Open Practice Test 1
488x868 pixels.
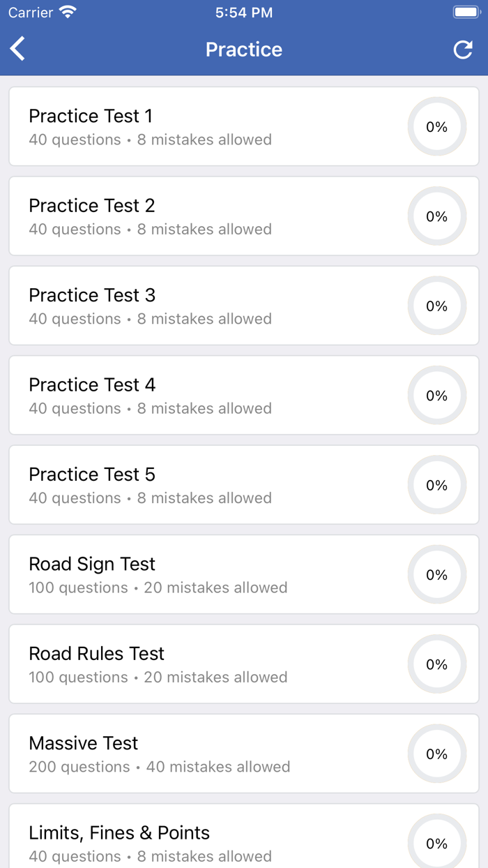coord(209,126)
